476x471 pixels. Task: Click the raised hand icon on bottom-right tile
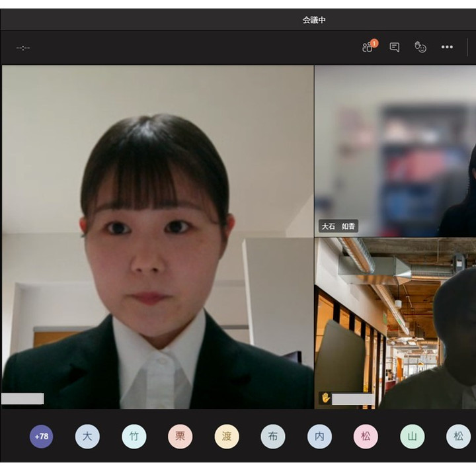[x=325, y=398]
